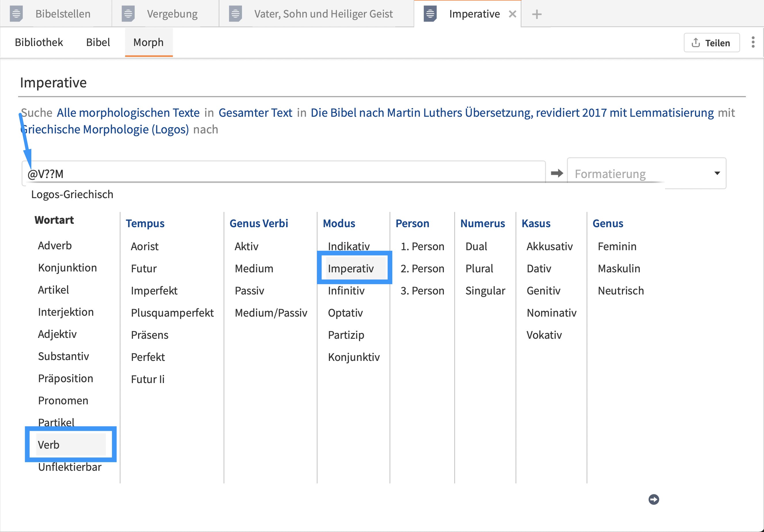Select Partizip under Modus
The width and height of the screenshot is (764, 532).
pyautogui.click(x=346, y=335)
